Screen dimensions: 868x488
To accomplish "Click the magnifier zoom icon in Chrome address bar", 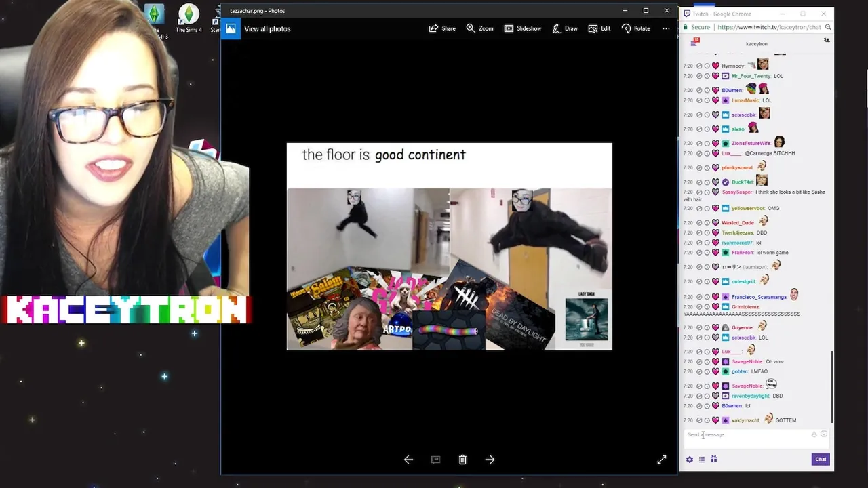I will (x=828, y=28).
